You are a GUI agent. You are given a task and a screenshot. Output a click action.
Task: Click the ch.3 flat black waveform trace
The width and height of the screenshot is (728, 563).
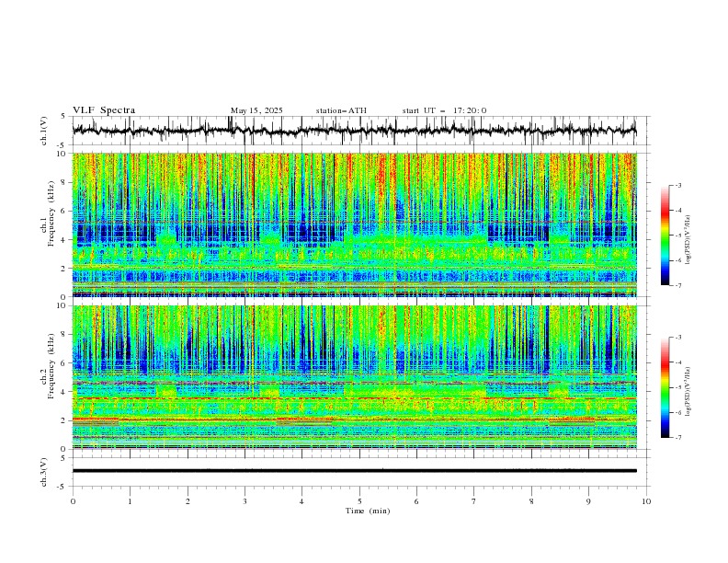tap(354, 471)
